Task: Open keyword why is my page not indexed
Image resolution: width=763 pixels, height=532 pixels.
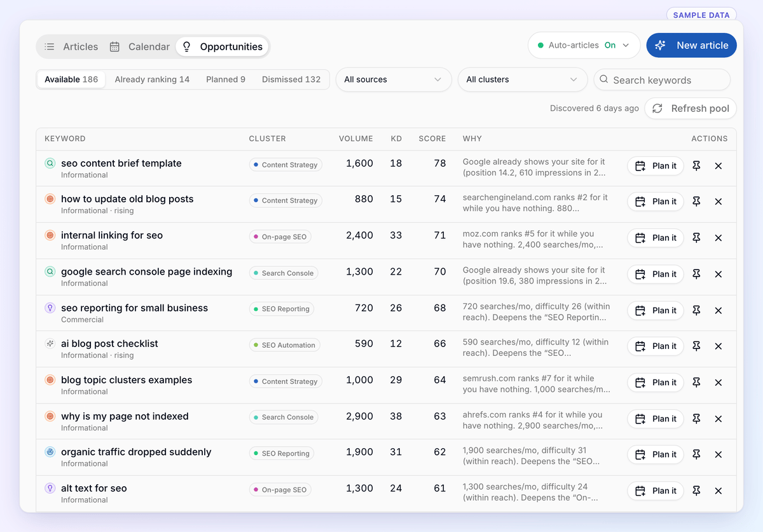Action: (125, 416)
